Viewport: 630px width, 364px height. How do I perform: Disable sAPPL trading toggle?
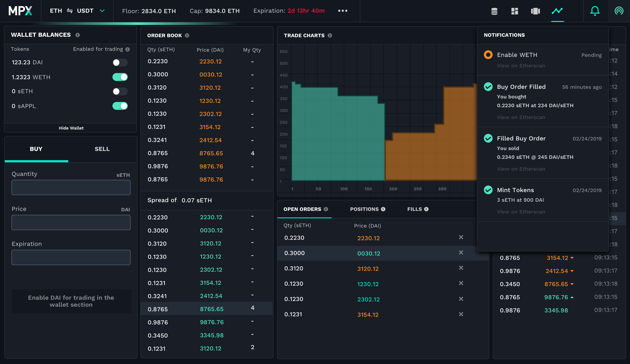(120, 106)
